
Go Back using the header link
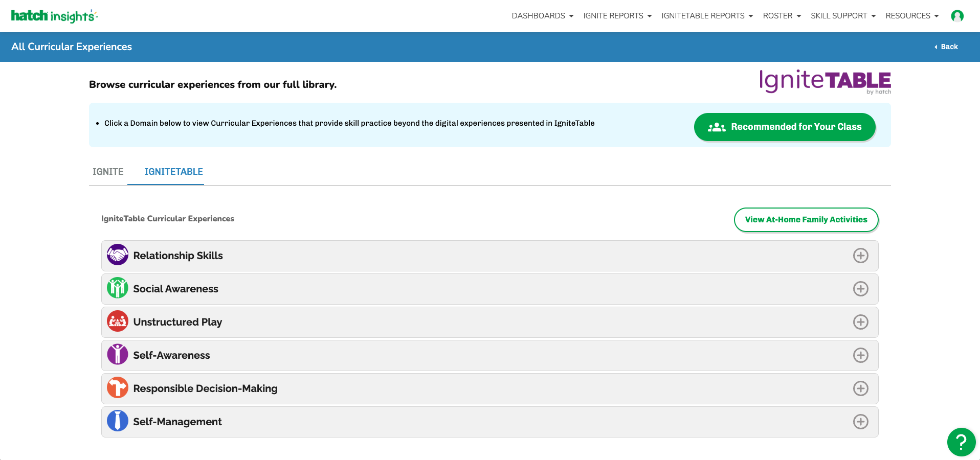946,47
